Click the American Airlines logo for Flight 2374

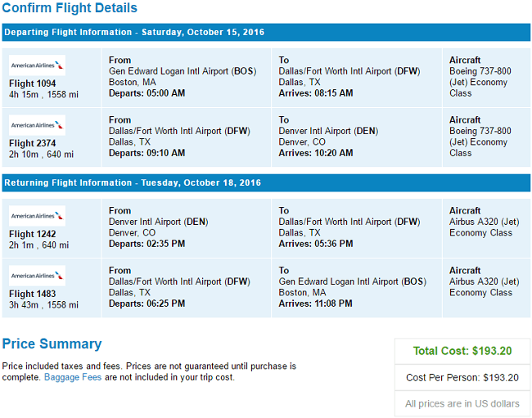click(37, 125)
